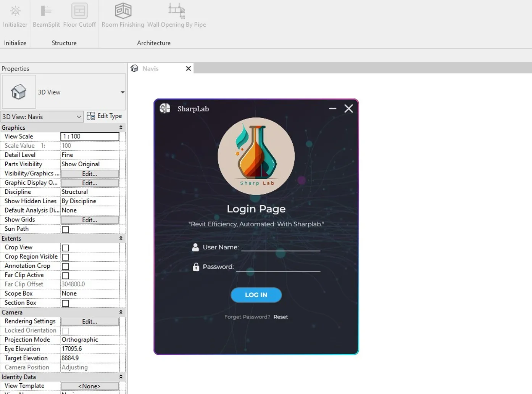Click Edit for Visibility/Graphics overrides

[x=90, y=174]
